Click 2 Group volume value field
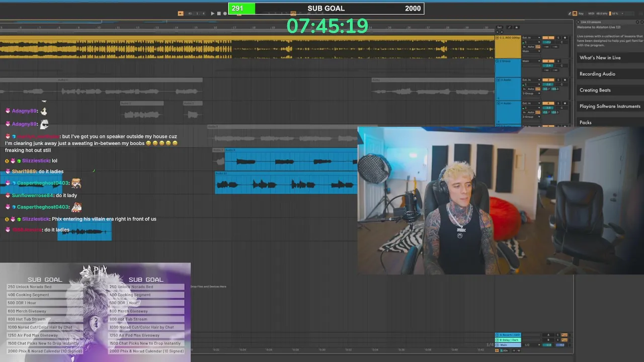Image resolution: width=644 pixels, height=362 pixels. tap(548, 66)
